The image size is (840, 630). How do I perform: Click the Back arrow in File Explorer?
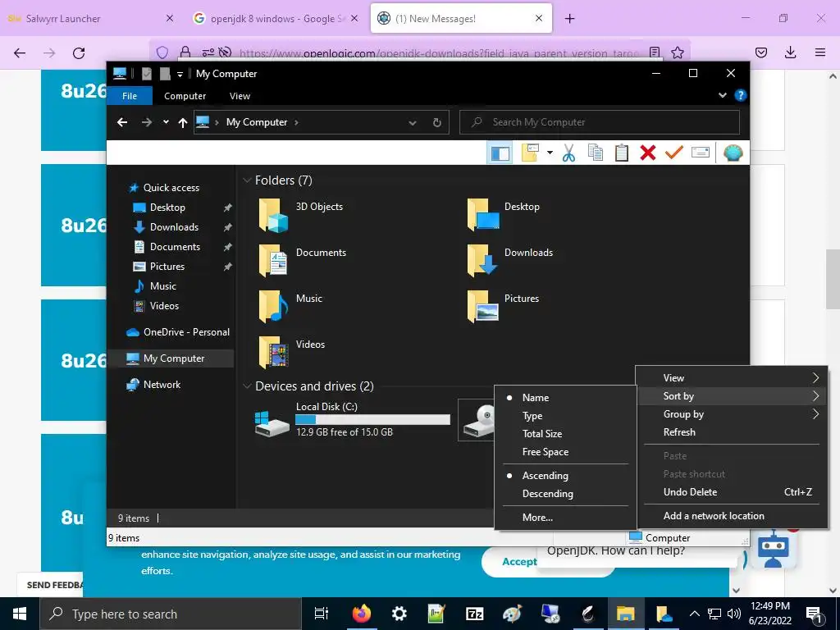pyautogui.click(x=122, y=122)
